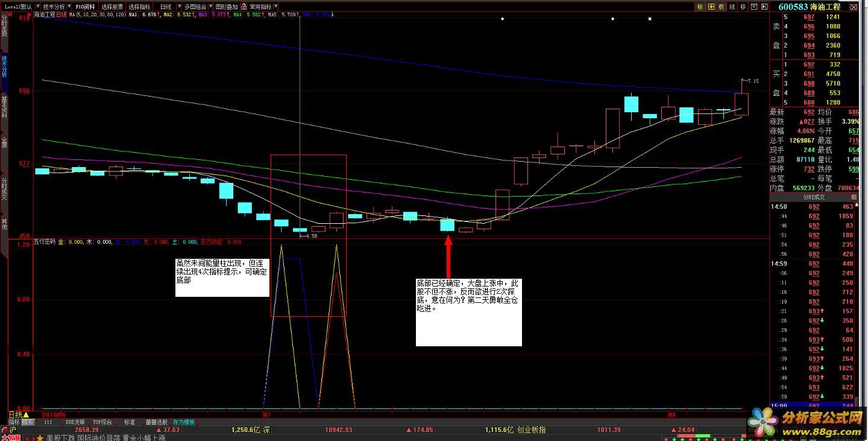Select the 模板 bottom tab
Viewport: 868px width, 441px height.
(28, 422)
